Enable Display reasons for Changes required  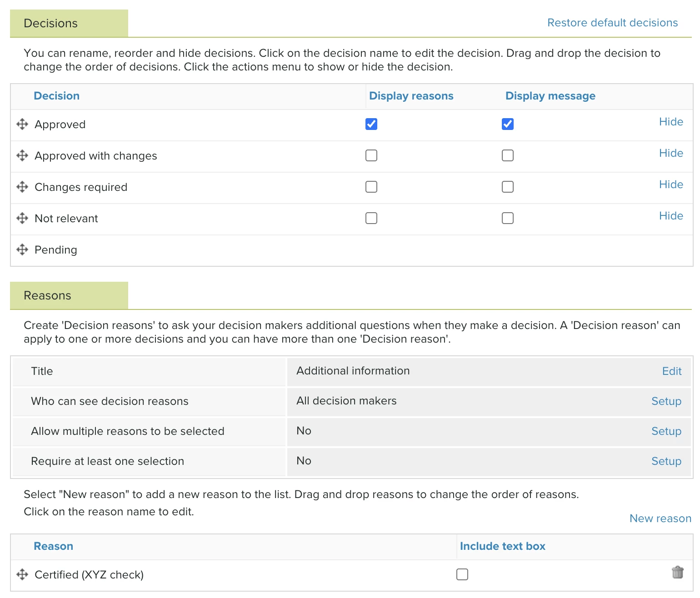371,187
